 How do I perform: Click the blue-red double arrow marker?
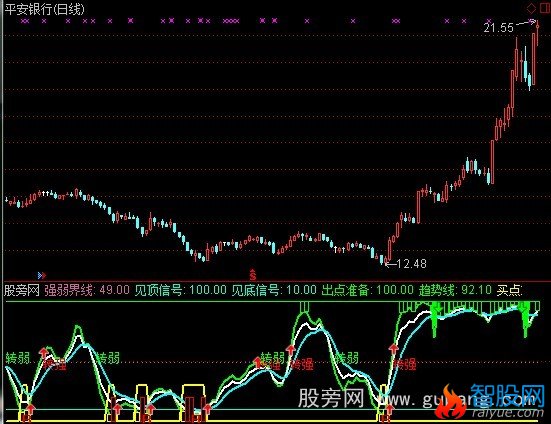(x=42, y=275)
